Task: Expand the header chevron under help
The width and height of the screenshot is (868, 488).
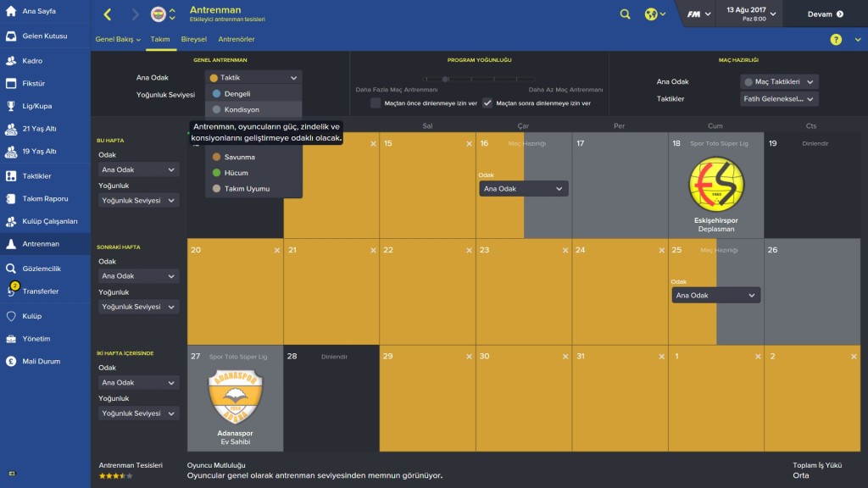Action: point(858,40)
